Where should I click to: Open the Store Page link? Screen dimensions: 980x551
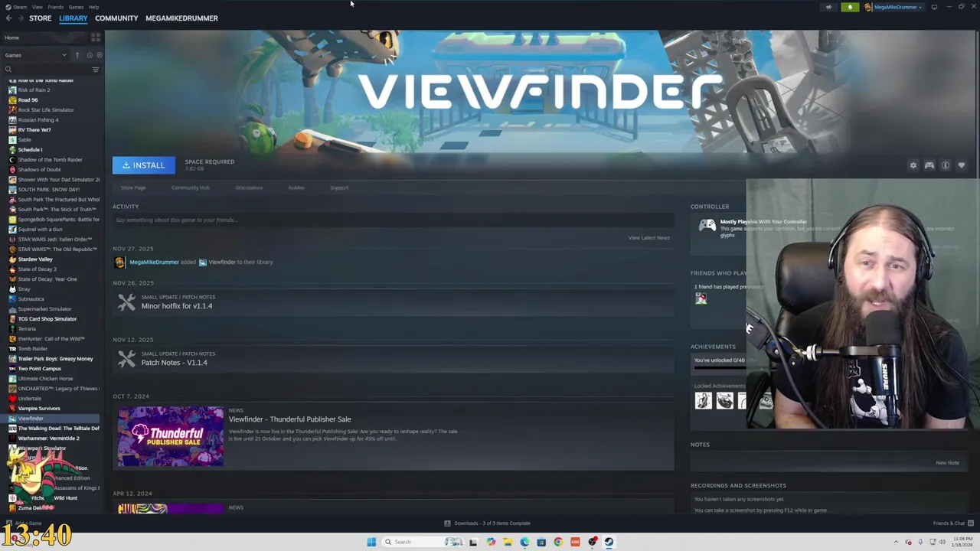click(x=132, y=187)
